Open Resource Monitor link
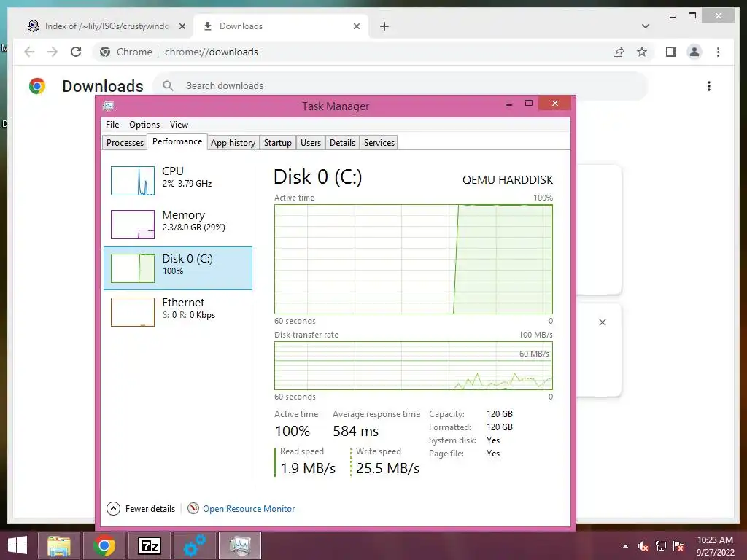Image resolution: width=747 pixels, height=560 pixels. pos(249,508)
